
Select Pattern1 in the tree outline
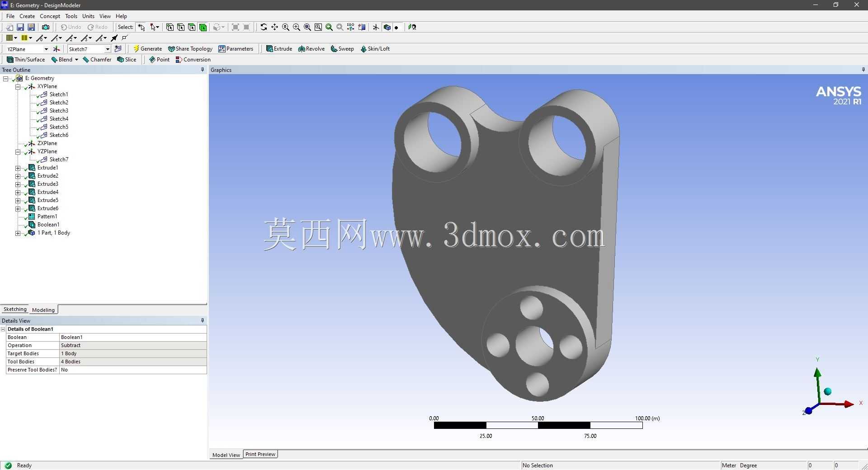(x=47, y=216)
